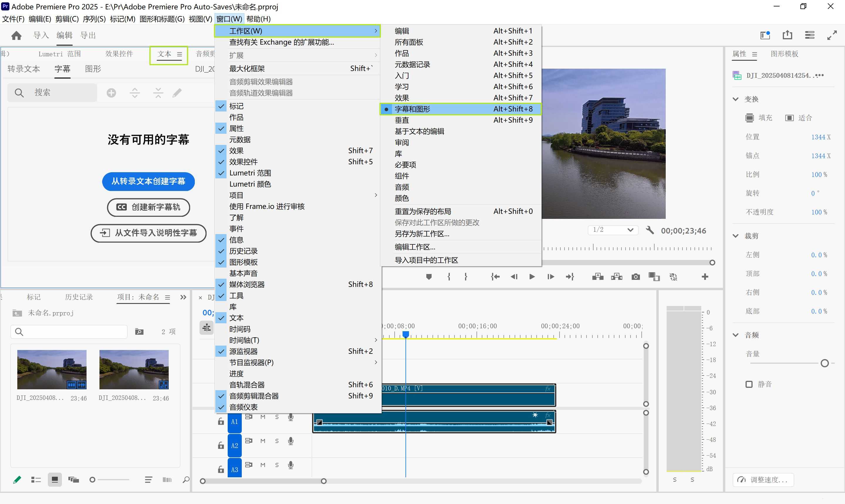This screenshot has height=504, width=845.
Task: Click the wrench Settings icon in the monitor
Action: [650, 230]
